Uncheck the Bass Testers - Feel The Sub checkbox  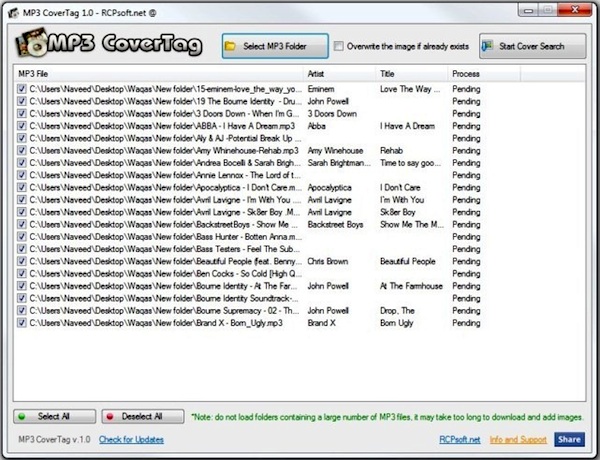[21, 249]
